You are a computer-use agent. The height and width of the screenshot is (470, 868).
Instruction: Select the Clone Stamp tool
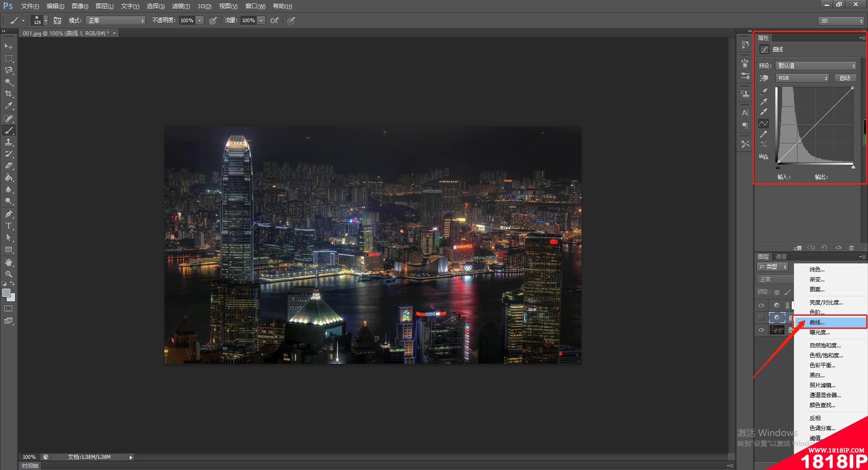[x=9, y=142]
